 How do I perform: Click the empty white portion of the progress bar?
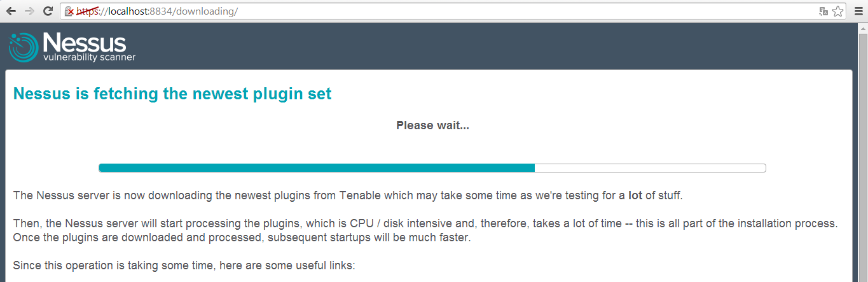(650, 168)
